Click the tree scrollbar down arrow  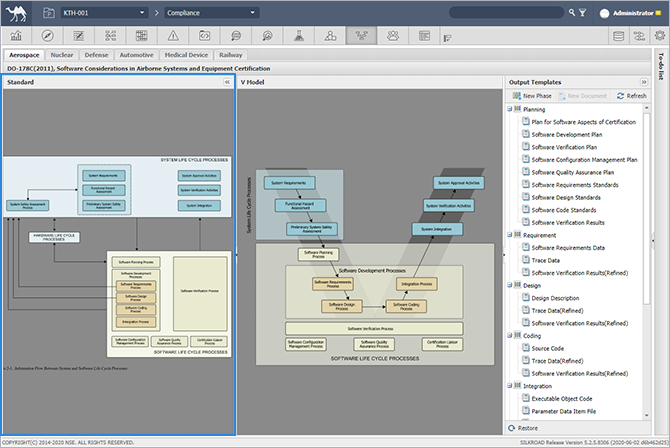tap(646, 415)
